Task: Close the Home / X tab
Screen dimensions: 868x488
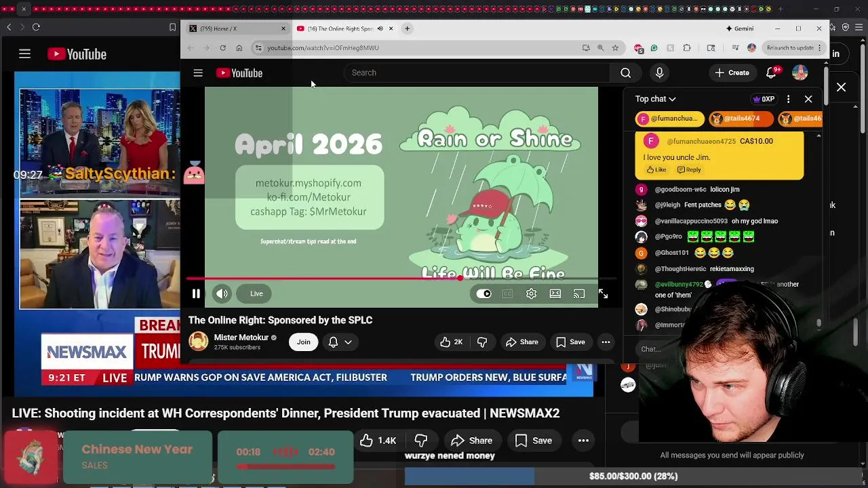Action: click(x=283, y=28)
